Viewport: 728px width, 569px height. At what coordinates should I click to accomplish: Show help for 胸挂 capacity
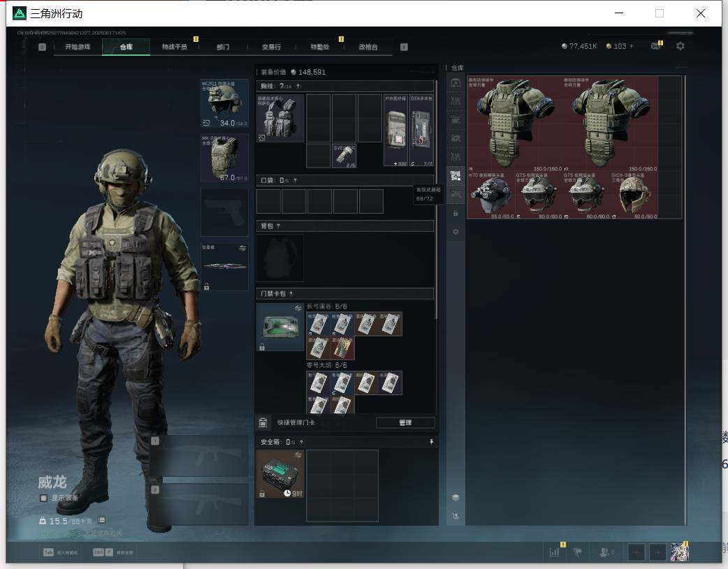298,87
